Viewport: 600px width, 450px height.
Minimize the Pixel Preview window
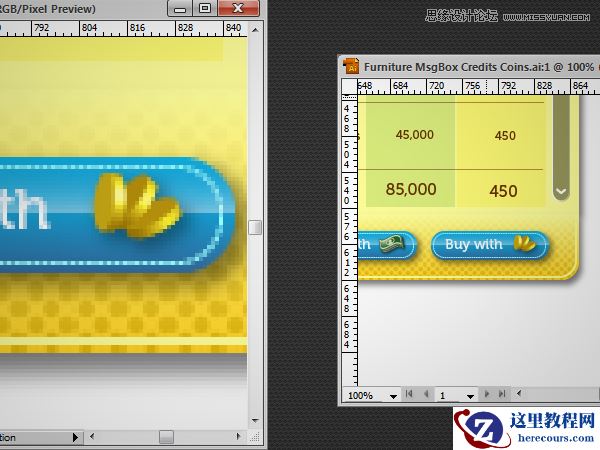pos(179,9)
